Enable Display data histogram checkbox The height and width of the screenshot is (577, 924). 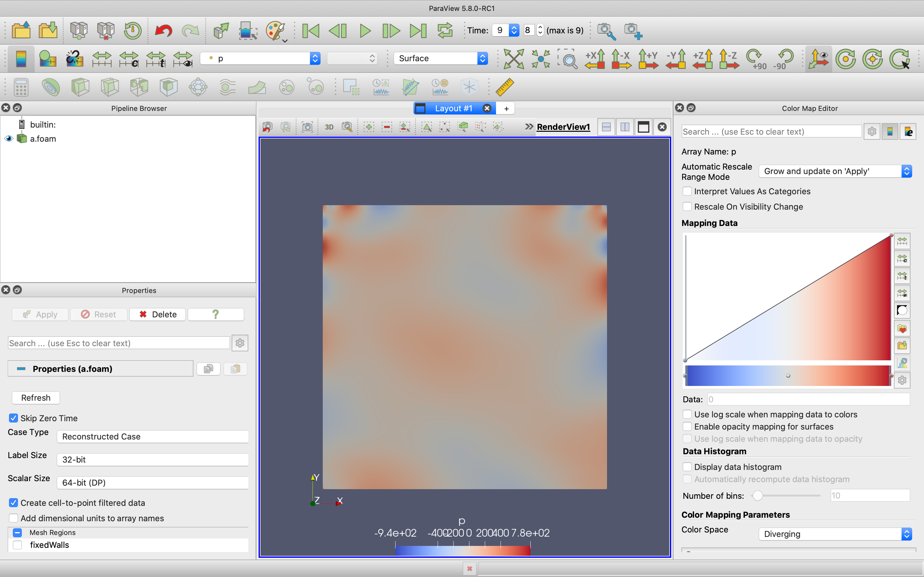[687, 467]
